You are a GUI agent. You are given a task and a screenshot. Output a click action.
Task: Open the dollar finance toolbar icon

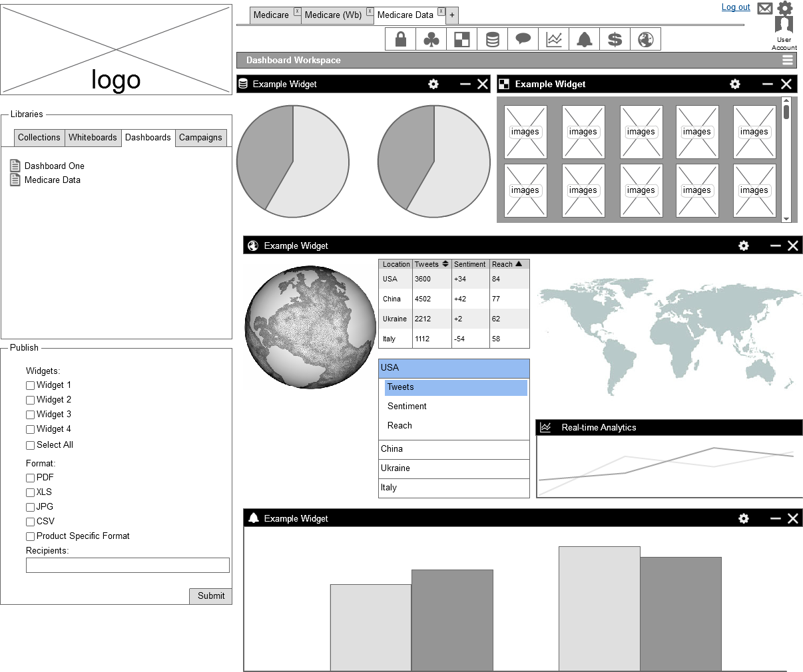click(x=614, y=39)
